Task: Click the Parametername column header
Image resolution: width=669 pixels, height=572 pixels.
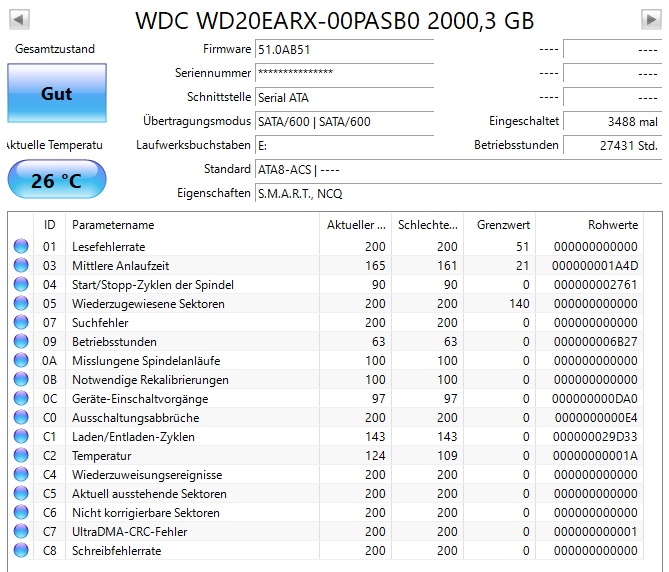Action: click(192, 225)
